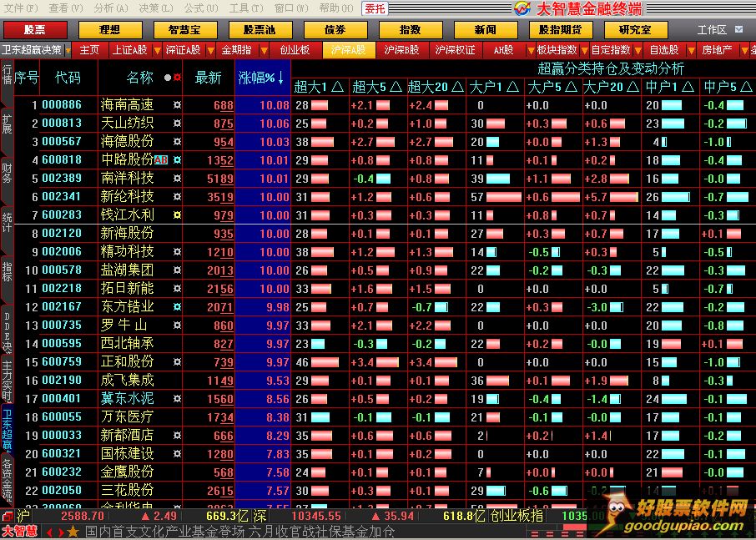Screen dimensions: 756x540
Task: Select the 行情 side tab
Action: (x=7, y=77)
